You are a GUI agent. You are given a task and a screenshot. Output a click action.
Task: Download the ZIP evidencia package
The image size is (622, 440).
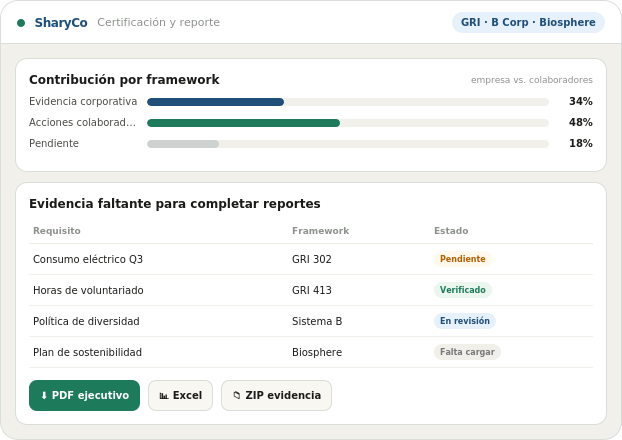(276, 396)
